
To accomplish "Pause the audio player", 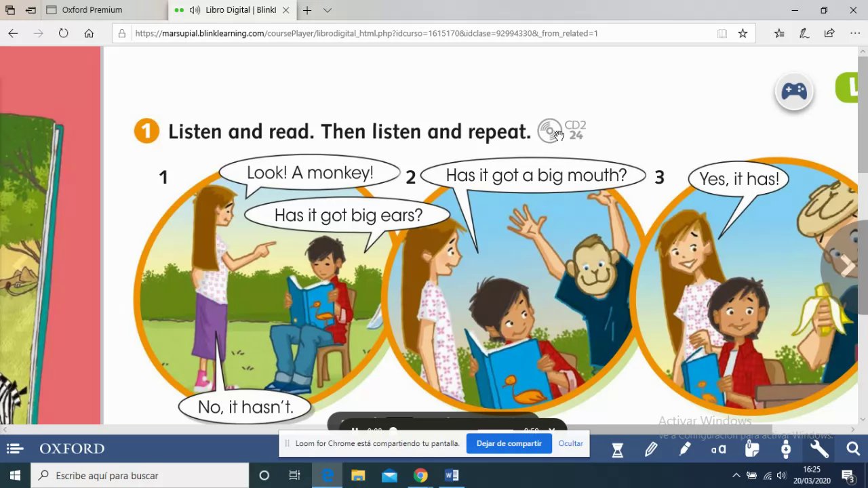I will pos(354,430).
